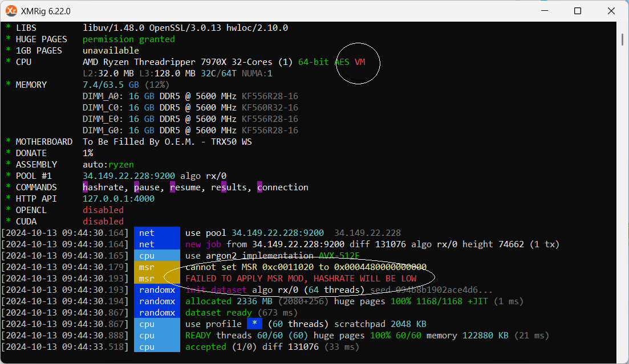Click the 'net' tag on 'use pool' line
Image resolution: width=629 pixels, height=364 pixels.
coord(157,233)
